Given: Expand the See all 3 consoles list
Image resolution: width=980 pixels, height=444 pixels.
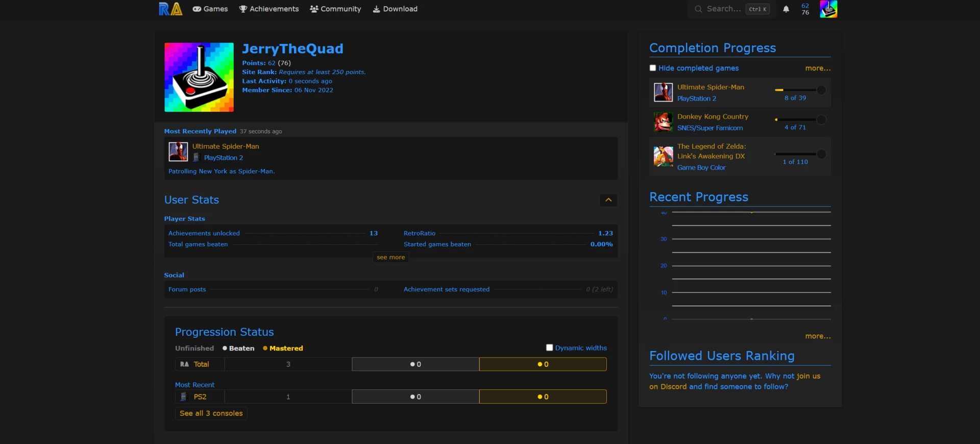Looking at the screenshot, I should 211,413.
